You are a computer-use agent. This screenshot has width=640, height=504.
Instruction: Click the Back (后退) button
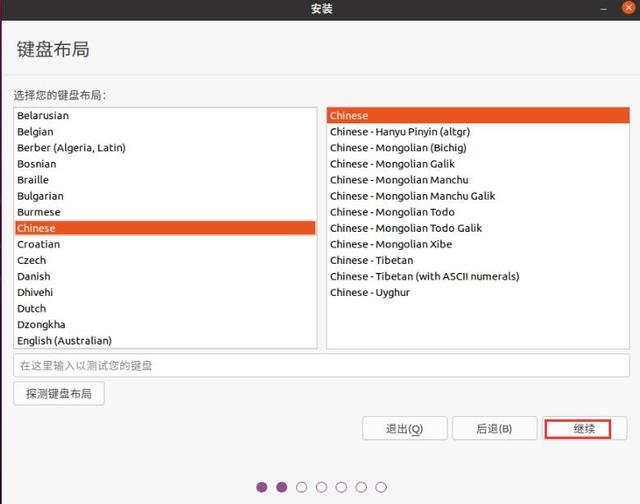point(494,429)
